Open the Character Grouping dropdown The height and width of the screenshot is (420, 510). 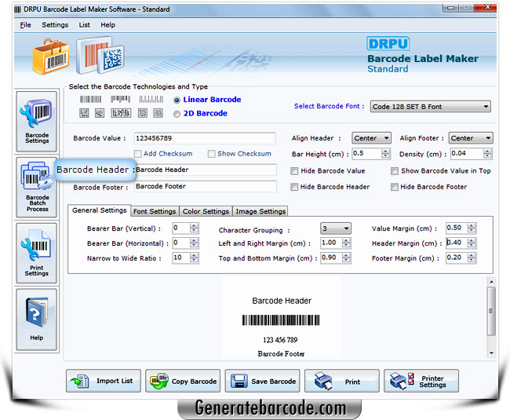point(336,228)
